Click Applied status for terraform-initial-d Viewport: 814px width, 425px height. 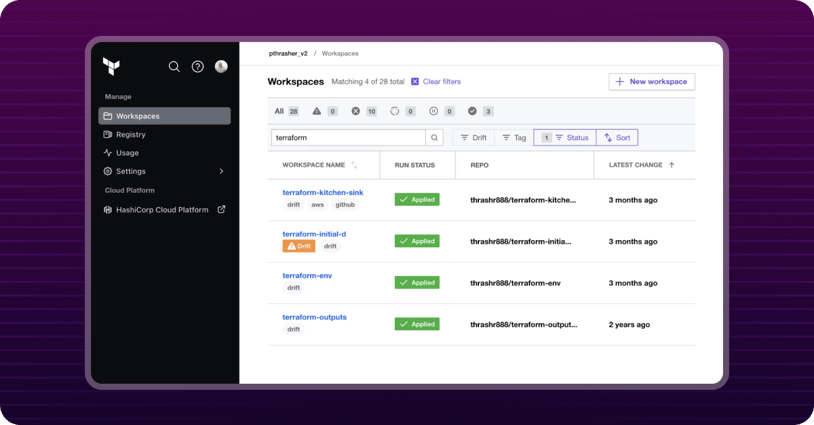(x=417, y=241)
